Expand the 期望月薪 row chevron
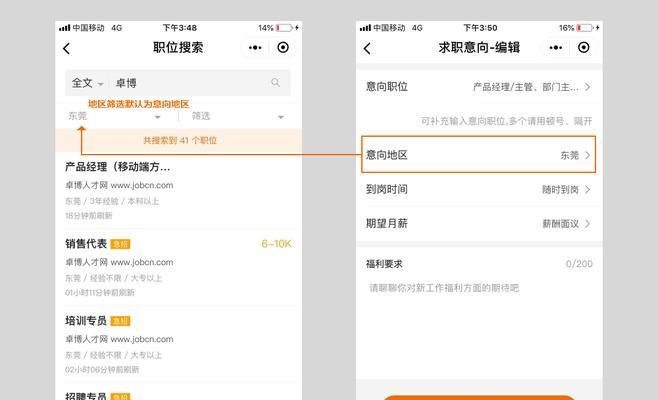Screen dimensions: 658x400 588,224
